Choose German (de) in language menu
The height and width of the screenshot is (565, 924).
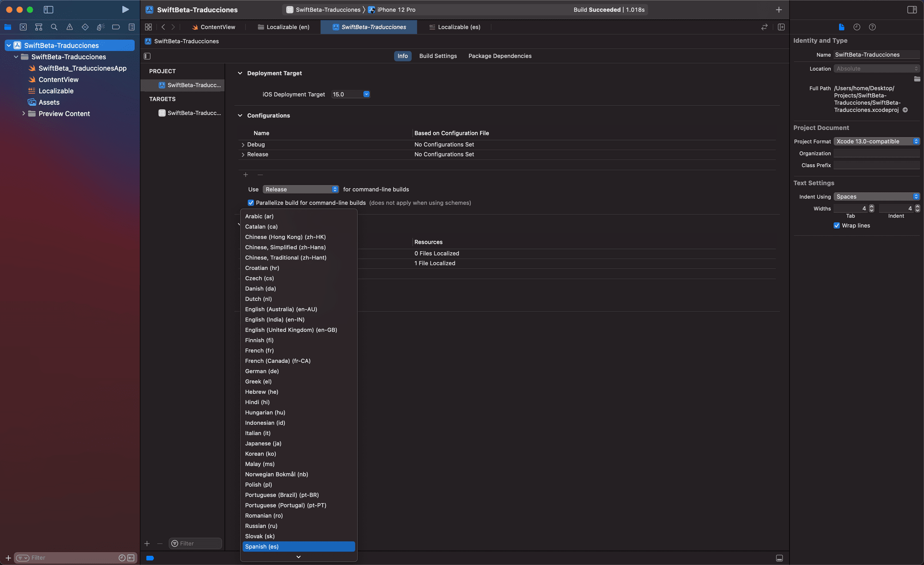point(299,371)
